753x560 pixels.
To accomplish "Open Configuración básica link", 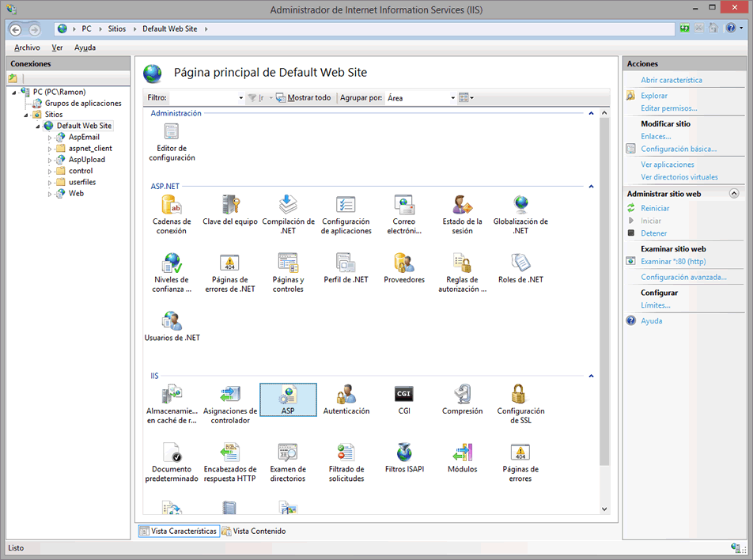I will click(679, 149).
